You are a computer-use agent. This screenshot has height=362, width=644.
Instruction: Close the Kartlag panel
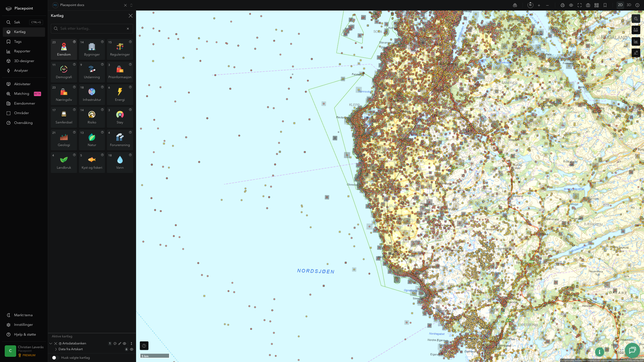[x=131, y=16]
